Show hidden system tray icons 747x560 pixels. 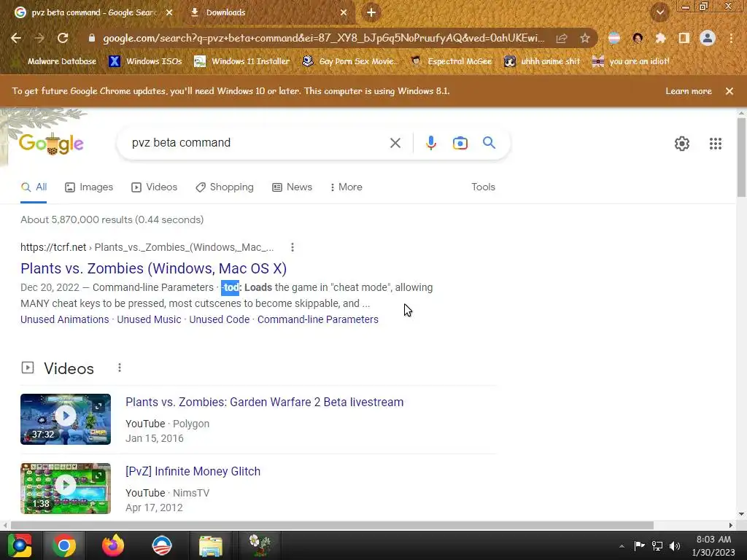[x=622, y=546]
